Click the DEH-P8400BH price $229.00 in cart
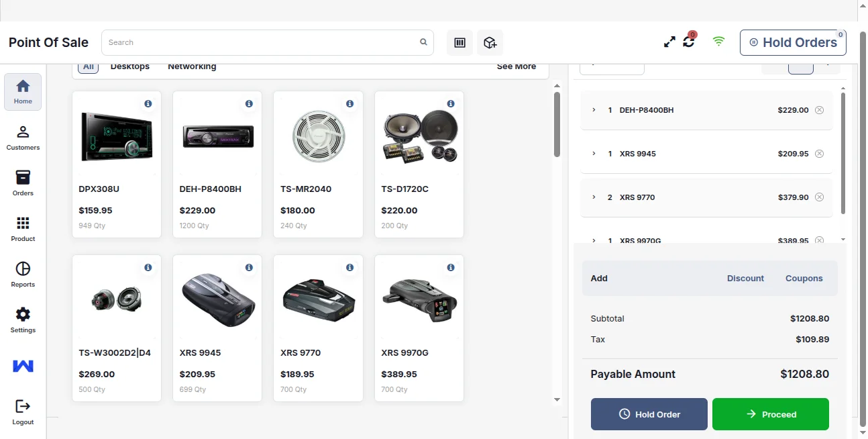 coord(793,110)
